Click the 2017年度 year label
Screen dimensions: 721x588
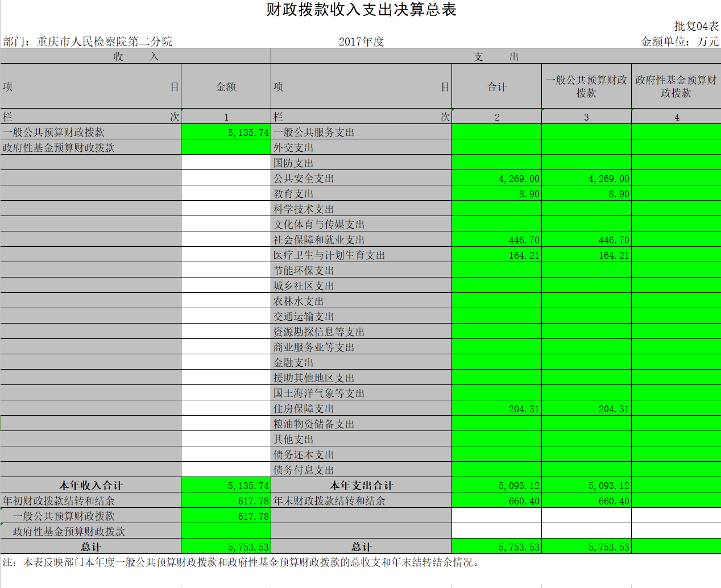[x=361, y=42]
